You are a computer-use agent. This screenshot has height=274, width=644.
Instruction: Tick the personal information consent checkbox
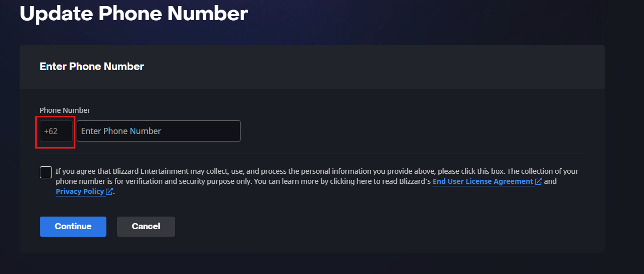pos(46,172)
